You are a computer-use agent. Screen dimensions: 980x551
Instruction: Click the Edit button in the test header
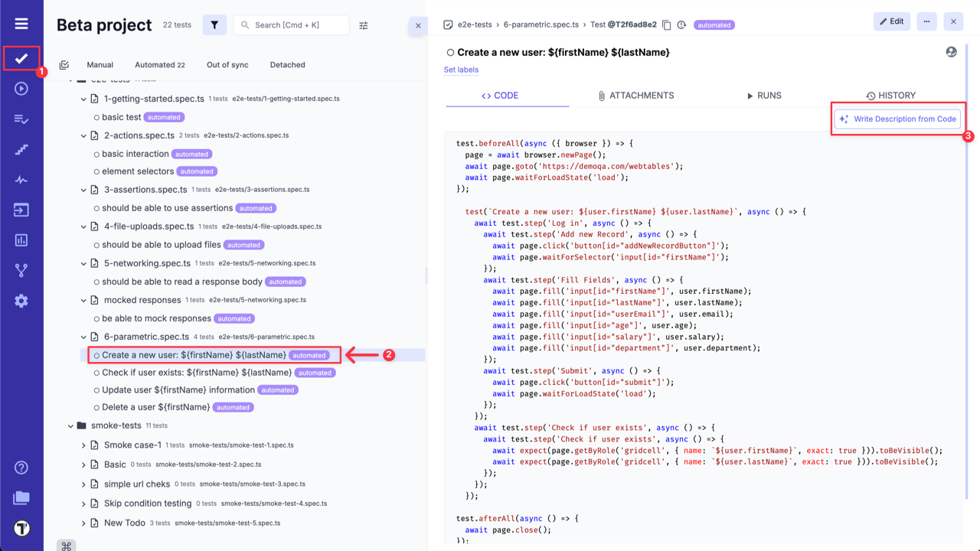[891, 21]
